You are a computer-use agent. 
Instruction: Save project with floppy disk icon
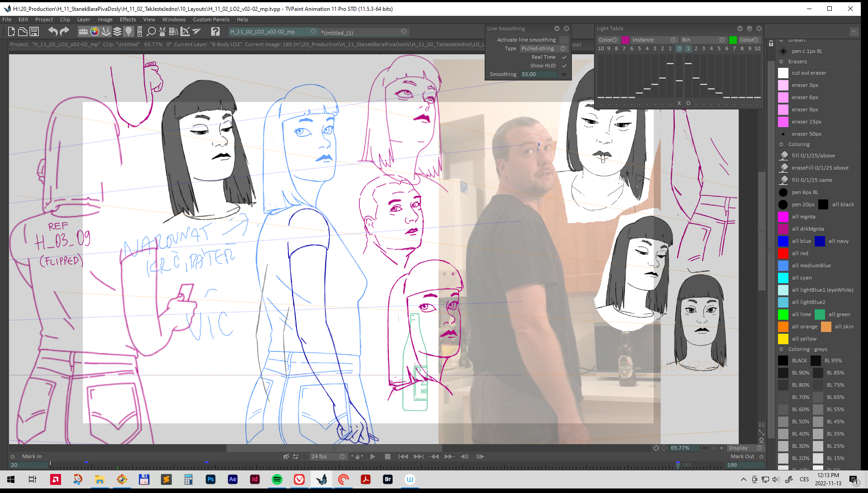tap(34, 32)
